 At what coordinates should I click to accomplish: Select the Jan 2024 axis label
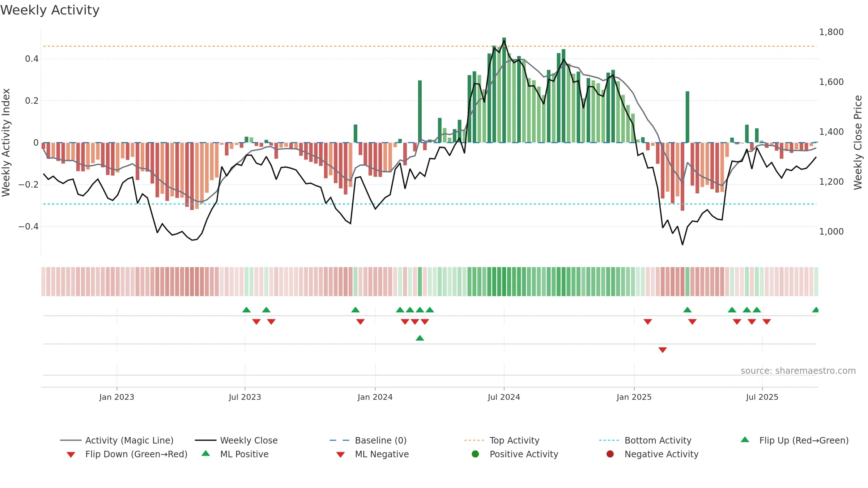coord(375,397)
